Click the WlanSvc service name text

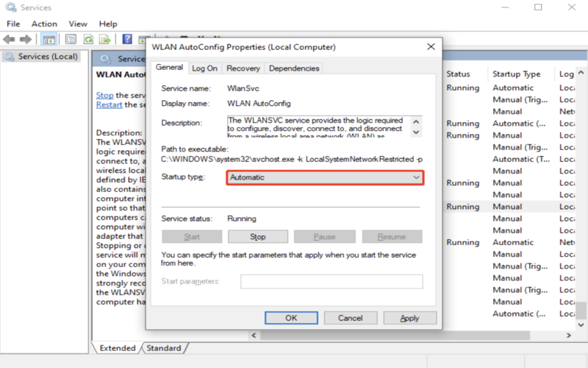[x=243, y=88]
